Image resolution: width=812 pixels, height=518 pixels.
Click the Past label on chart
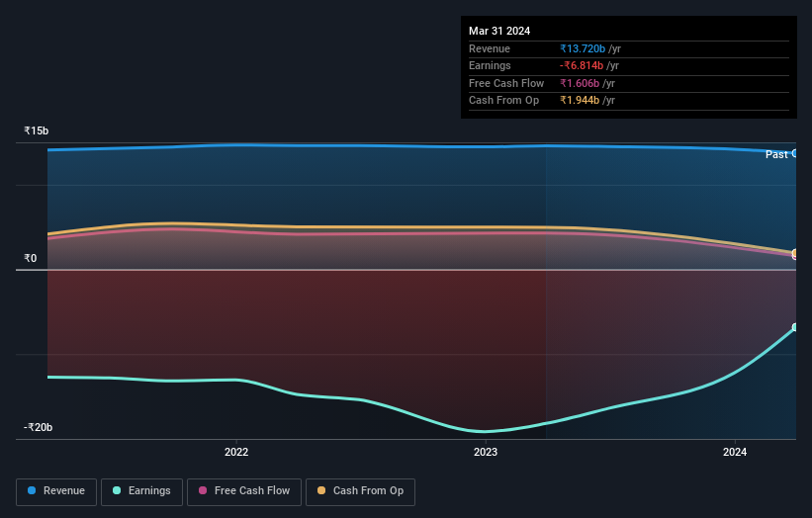pyautogui.click(x=776, y=154)
